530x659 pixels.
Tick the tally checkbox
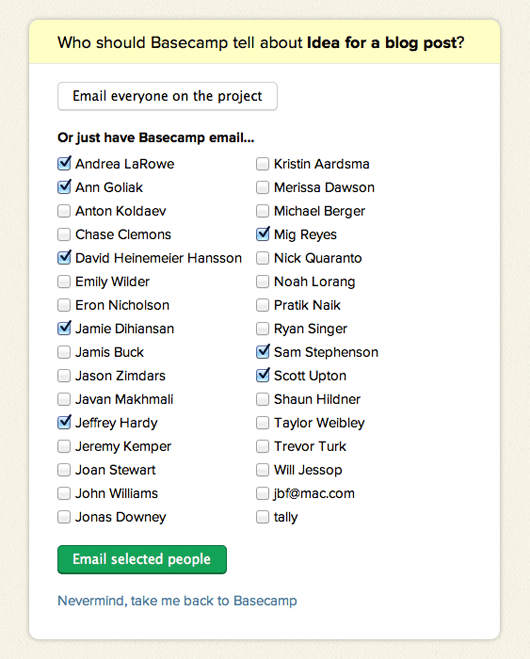pyautogui.click(x=263, y=517)
